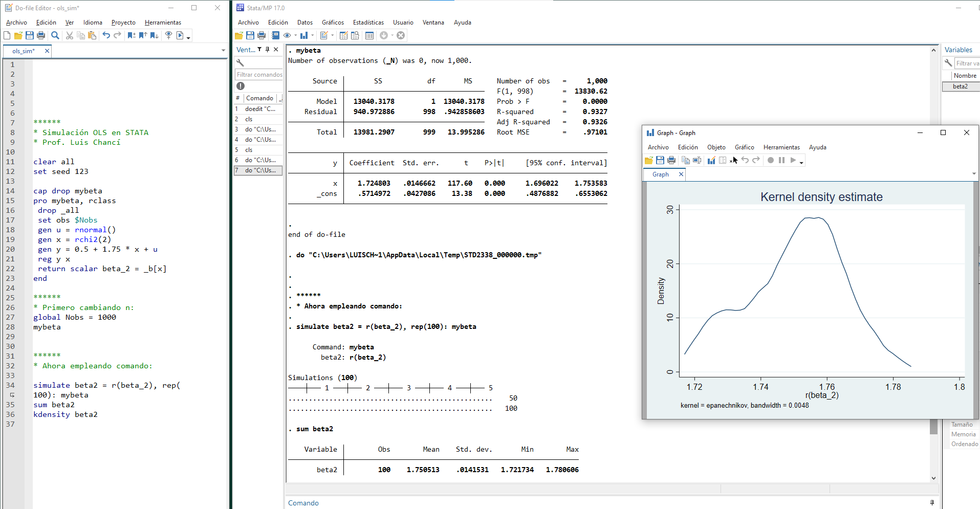The width and height of the screenshot is (980, 509).
Task: Jump to the previous bookmark in the do-file
Action: coord(143,35)
